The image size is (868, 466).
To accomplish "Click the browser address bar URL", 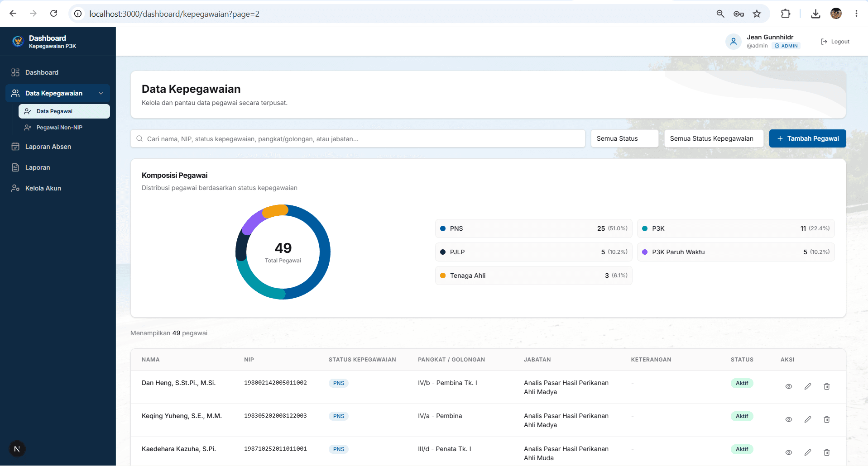I will [x=174, y=14].
